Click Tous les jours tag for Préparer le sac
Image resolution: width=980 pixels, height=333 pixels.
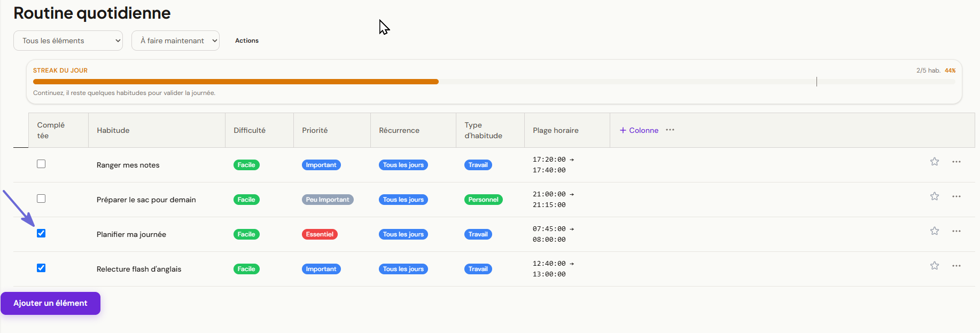pos(403,200)
